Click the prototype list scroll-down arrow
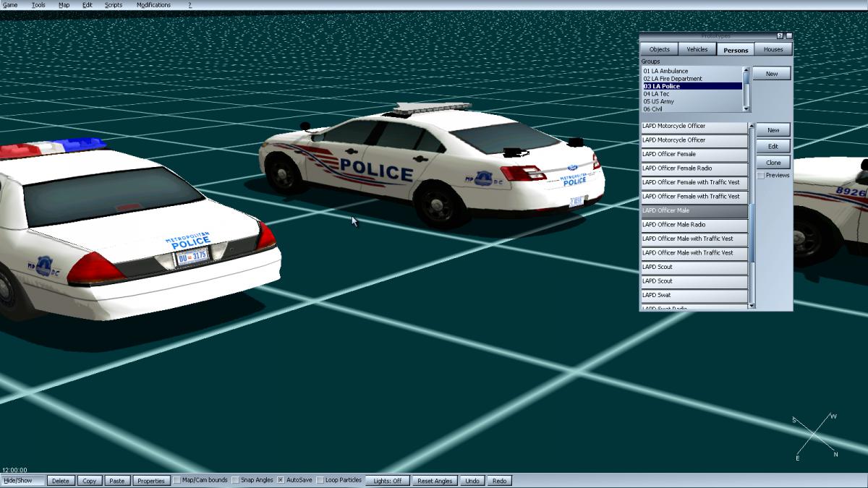868x488 pixels. pyautogui.click(x=752, y=306)
